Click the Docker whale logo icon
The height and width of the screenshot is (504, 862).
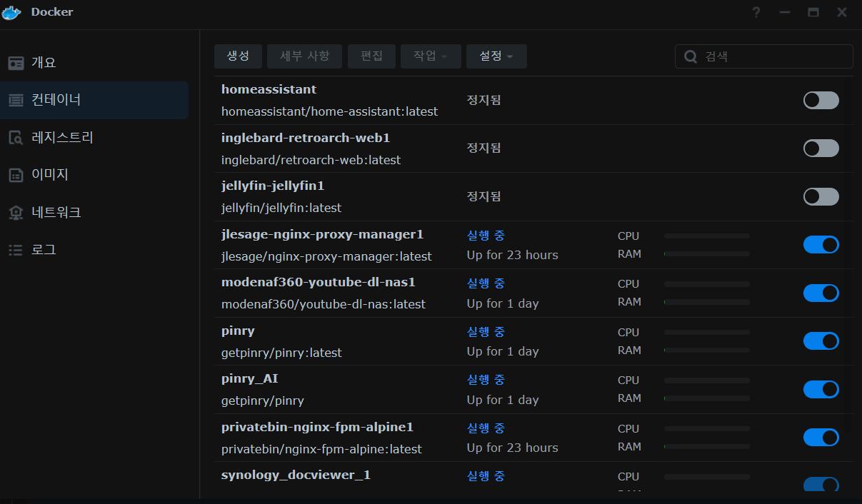pyautogui.click(x=12, y=12)
